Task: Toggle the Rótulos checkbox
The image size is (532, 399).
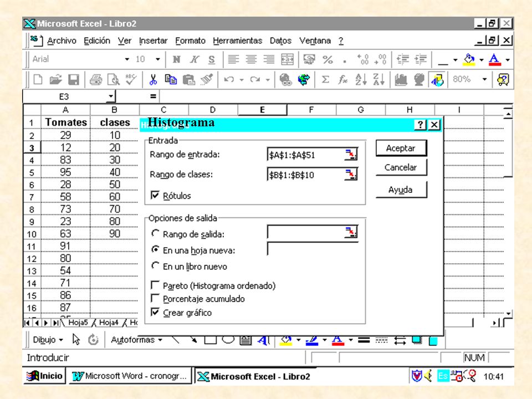Action: [155, 195]
